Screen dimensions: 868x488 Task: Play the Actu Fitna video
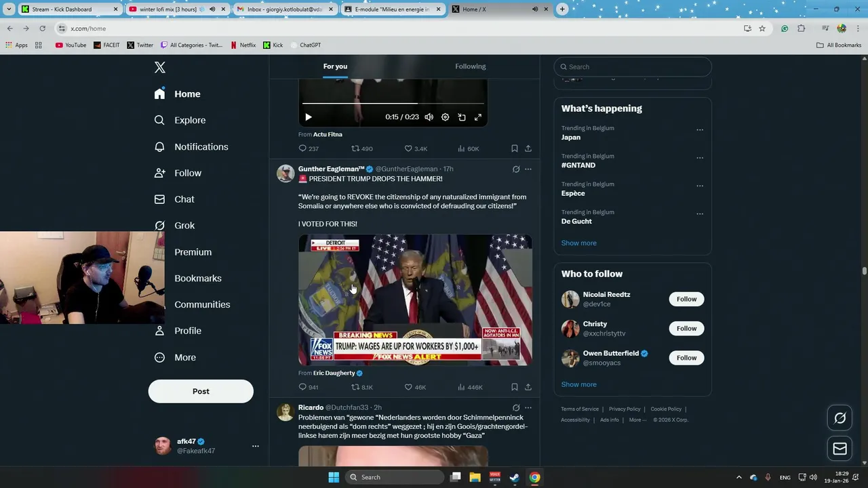coord(308,117)
